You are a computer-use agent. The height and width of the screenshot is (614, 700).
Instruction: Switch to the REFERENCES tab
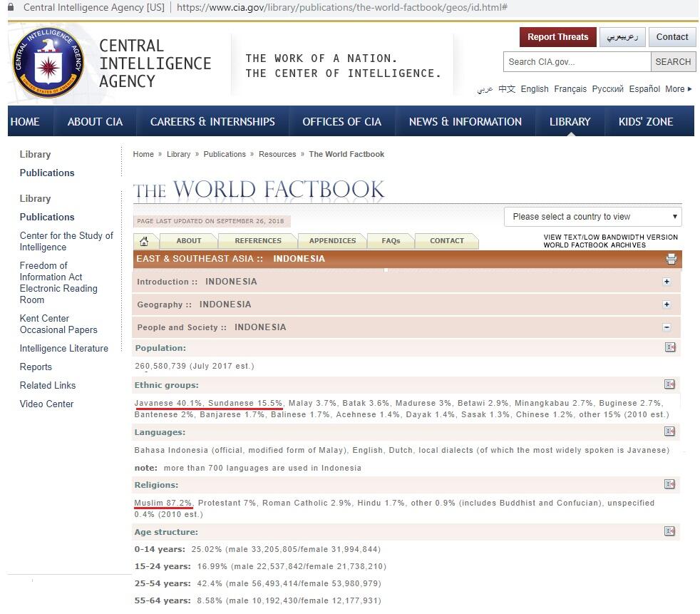[x=258, y=241]
